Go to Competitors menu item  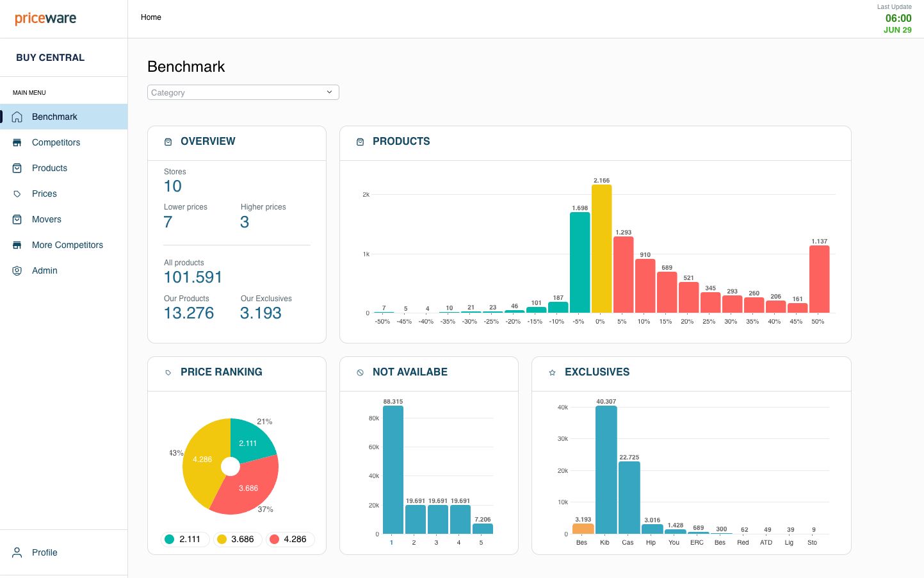tap(64, 142)
